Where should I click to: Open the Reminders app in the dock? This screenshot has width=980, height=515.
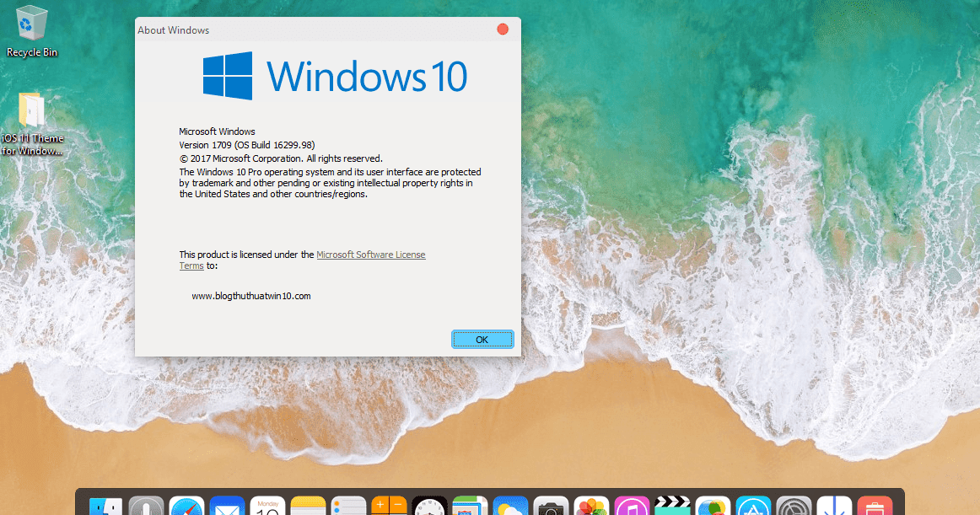click(x=348, y=506)
